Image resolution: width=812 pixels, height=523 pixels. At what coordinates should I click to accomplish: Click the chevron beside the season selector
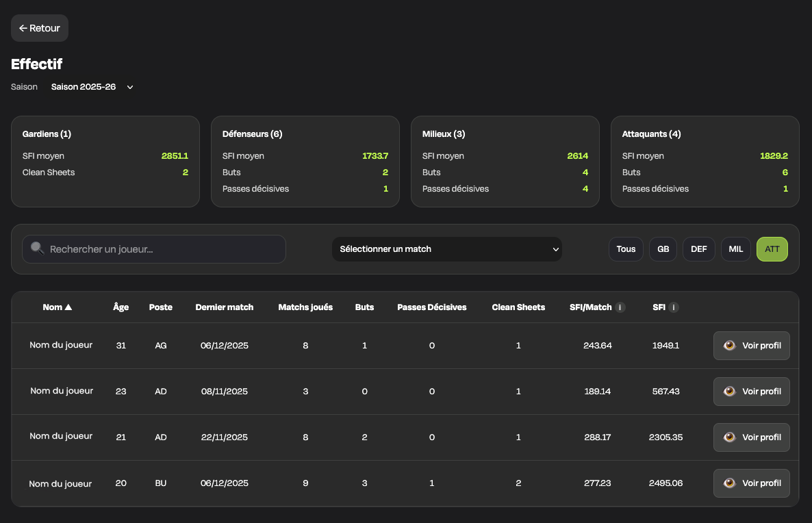[130, 87]
